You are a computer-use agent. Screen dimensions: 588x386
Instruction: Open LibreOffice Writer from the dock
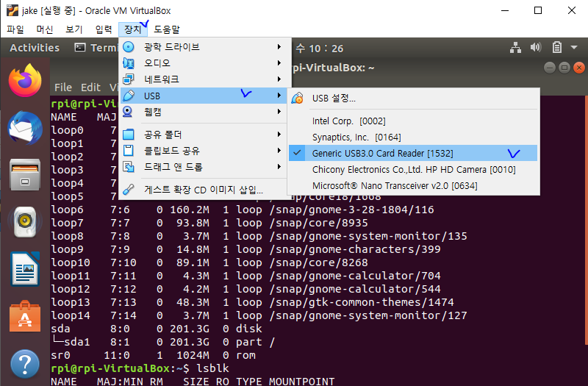click(25, 269)
